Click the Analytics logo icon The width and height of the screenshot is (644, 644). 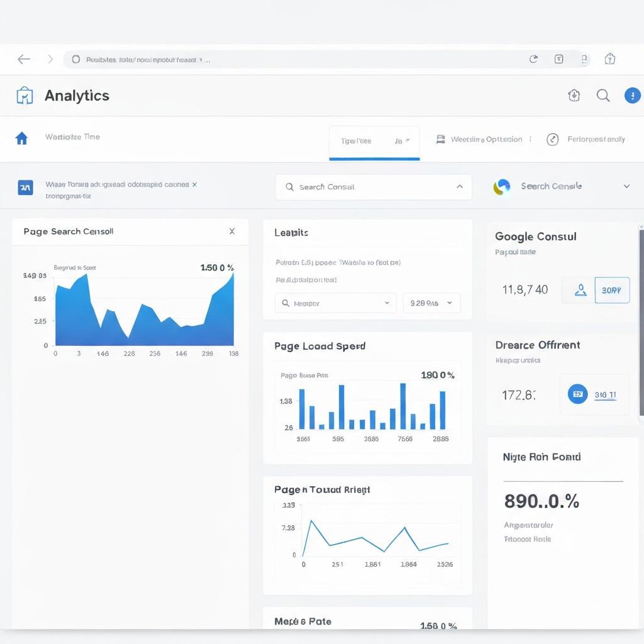click(25, 96)
